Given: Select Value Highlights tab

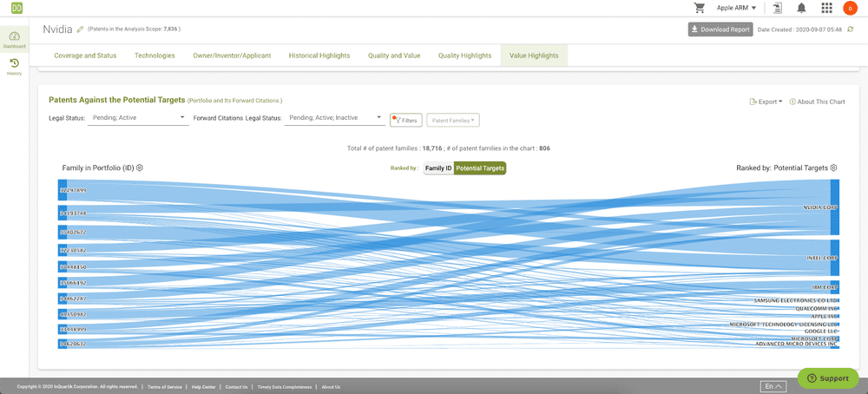Looking at the screenshot, I should pos(534,56).
